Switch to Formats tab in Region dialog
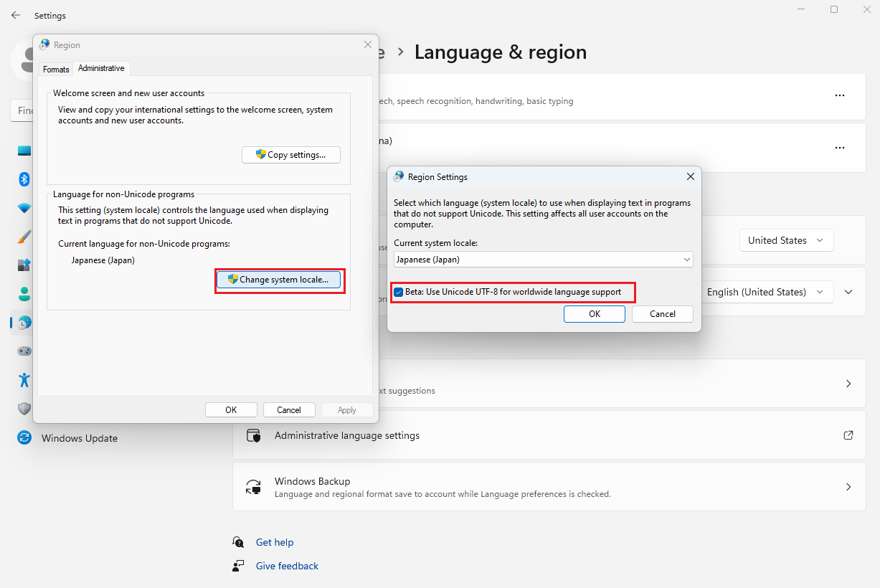880x588 pixels. [x=56, y=70]
